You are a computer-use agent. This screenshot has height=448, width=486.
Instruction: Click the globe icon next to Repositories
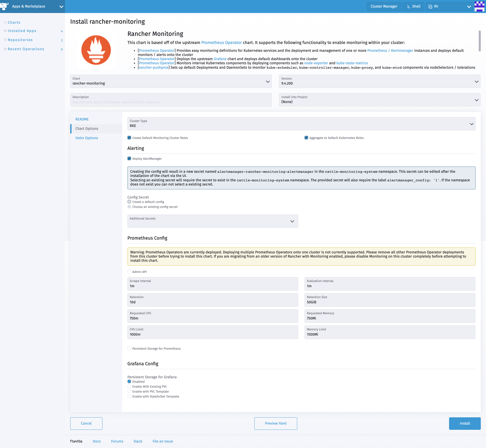5,40
